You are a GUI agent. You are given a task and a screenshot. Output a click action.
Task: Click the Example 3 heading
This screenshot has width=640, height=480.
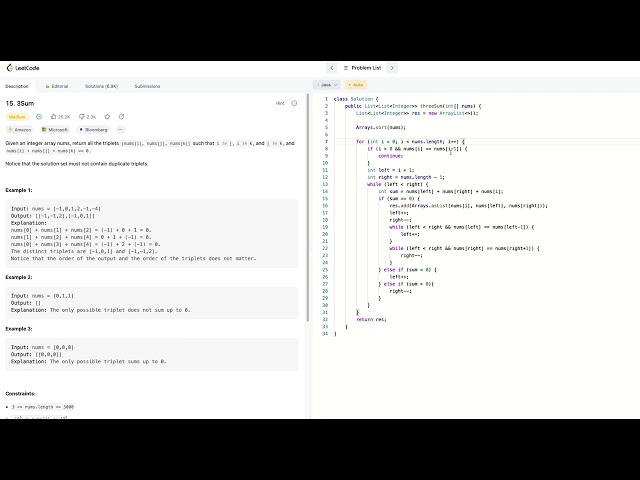tap(19, 329)
